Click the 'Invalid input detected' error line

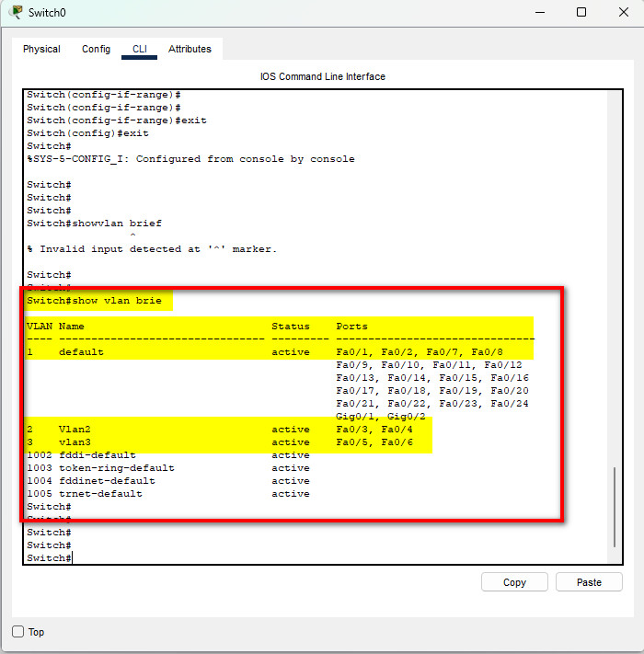152,249
